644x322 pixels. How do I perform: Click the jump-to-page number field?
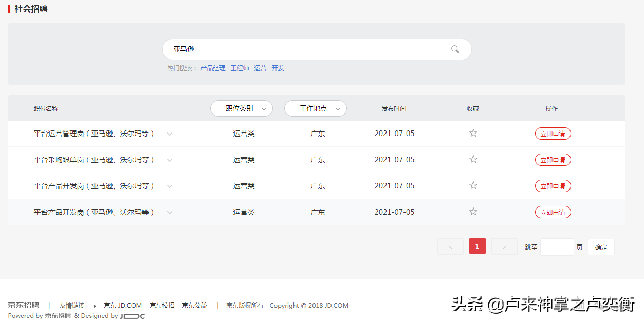(x=557, y=247)
